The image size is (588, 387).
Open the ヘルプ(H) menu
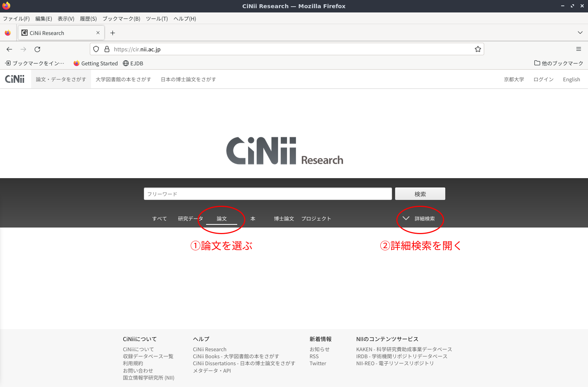(x=185, y=19)
